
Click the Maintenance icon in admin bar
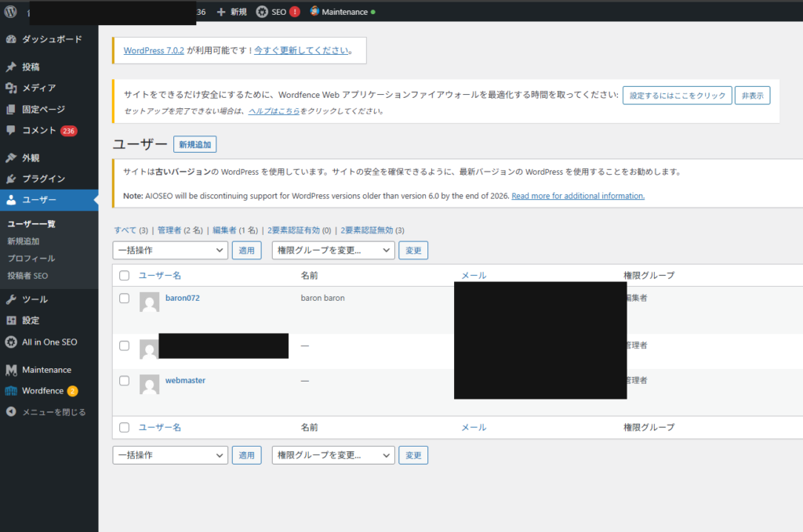314,11
